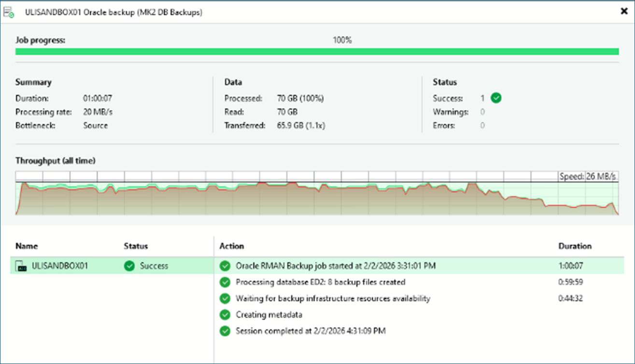Click checkmark beside Session completed
The height and width of the screenshot is (364, 635).
coord(225,331)
